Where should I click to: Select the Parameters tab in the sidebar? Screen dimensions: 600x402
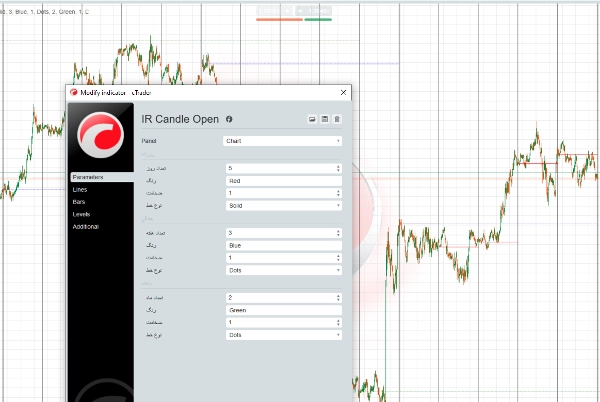point(102,177)
